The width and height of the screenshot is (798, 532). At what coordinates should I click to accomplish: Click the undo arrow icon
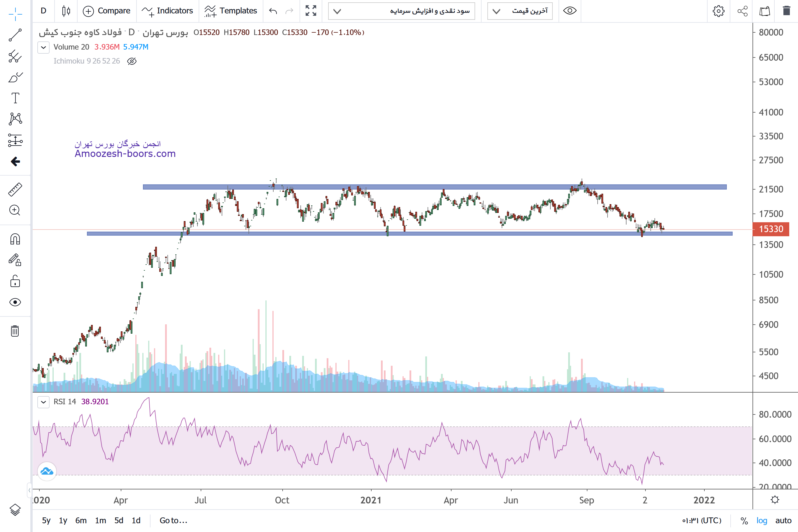pos(273,11)
